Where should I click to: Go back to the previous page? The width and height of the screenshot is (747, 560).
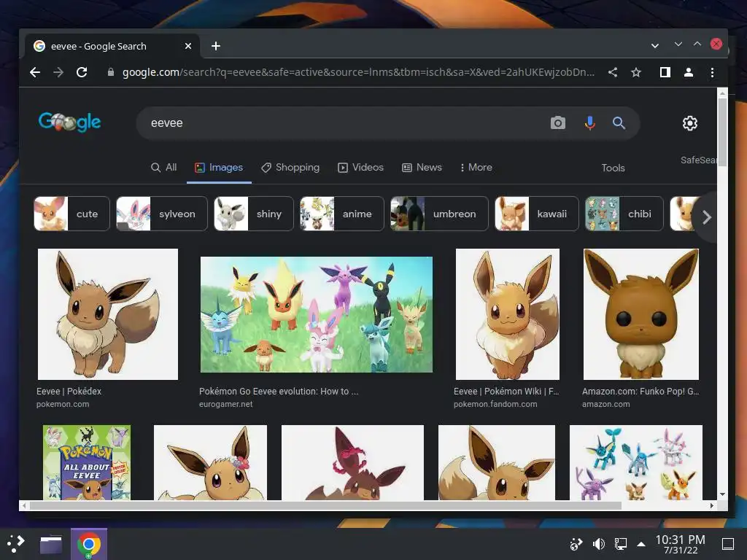pos(35,72)
